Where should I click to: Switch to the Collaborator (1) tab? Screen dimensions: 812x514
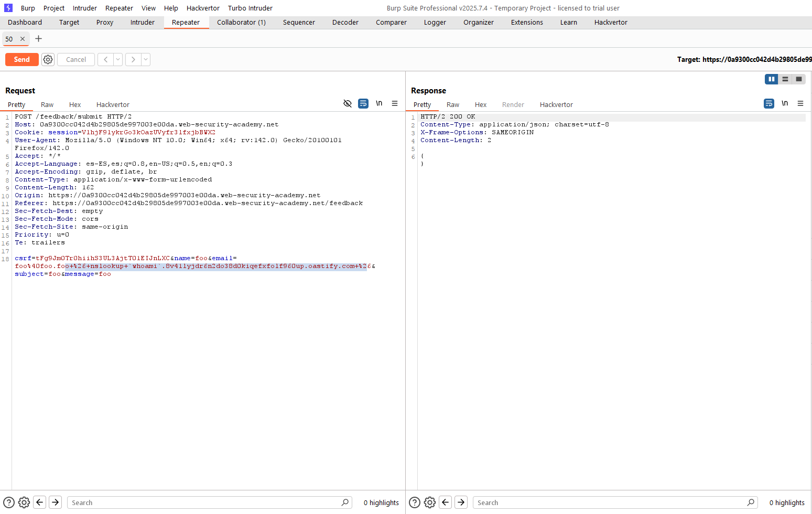point(241,23)
